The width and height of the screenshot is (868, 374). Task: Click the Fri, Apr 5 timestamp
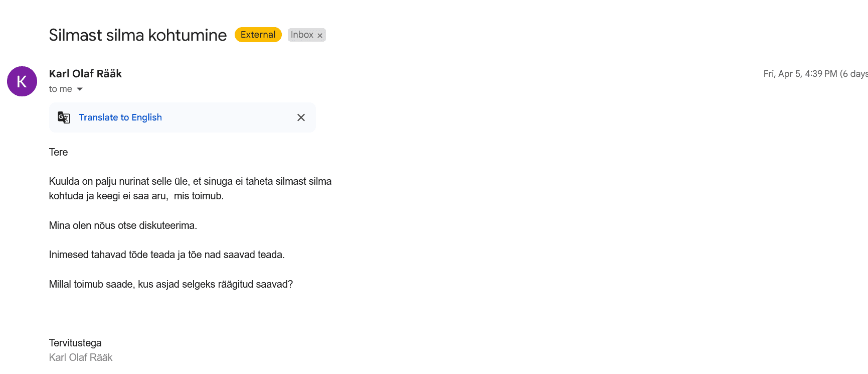click(x=800, y=74)
